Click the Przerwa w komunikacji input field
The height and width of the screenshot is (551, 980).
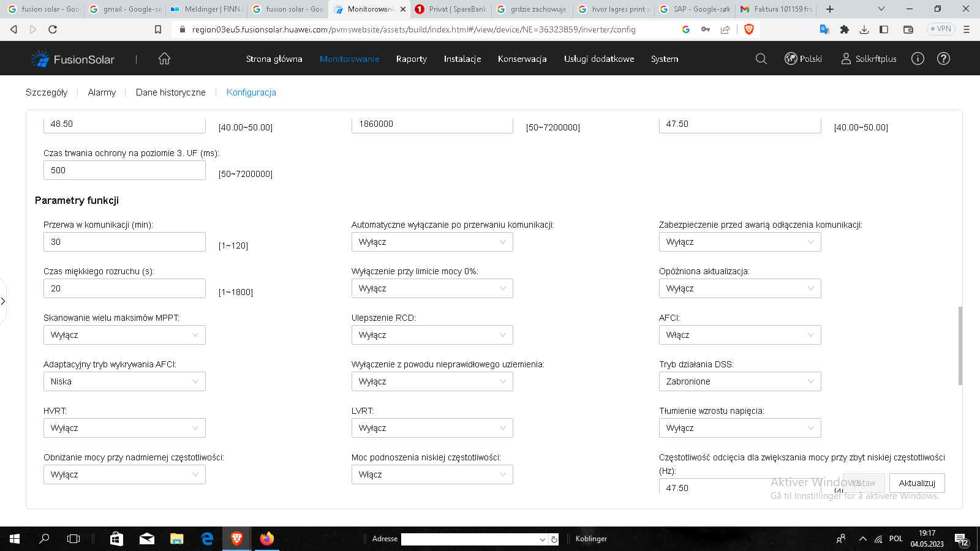coord(124,242)
